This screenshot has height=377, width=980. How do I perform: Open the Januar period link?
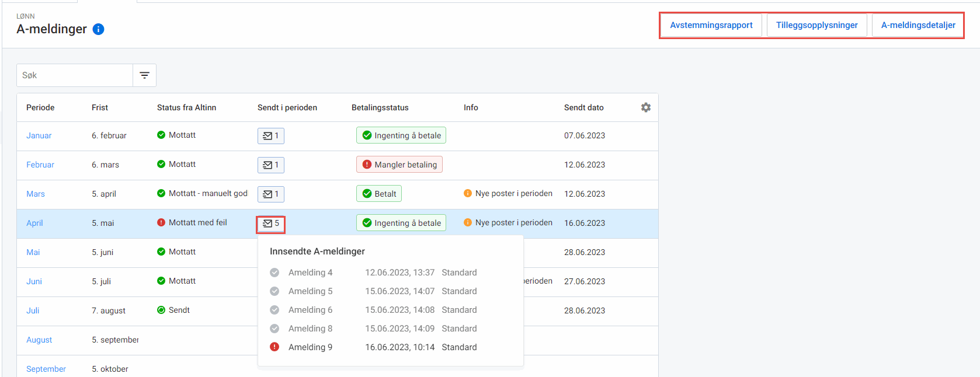39,135
